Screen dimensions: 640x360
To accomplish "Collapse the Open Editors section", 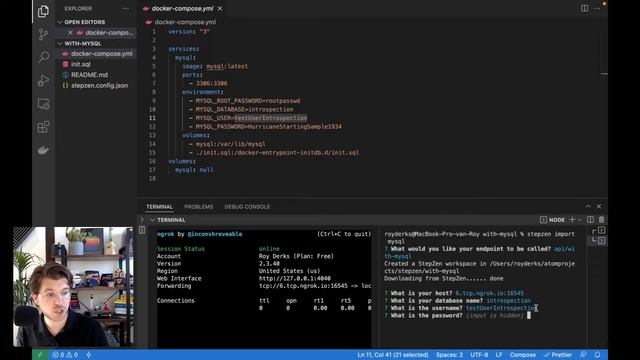I will point(60,22).
